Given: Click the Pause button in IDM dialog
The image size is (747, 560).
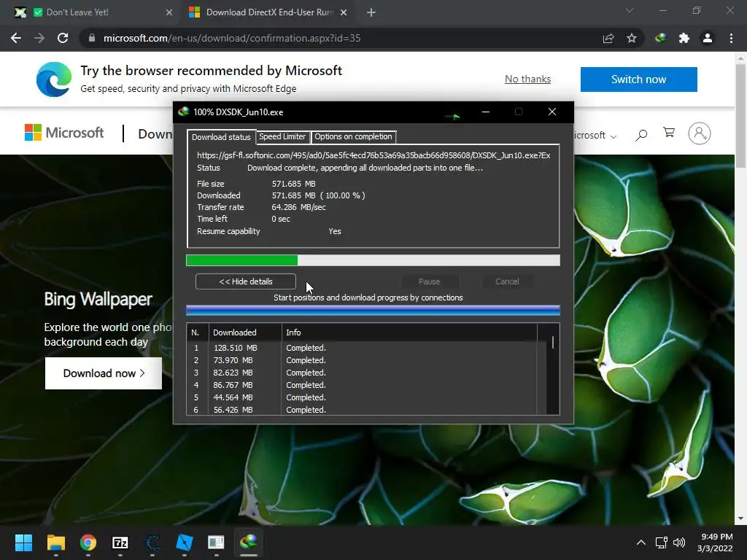Looking at the screenshot, I should tap(429, 281).
